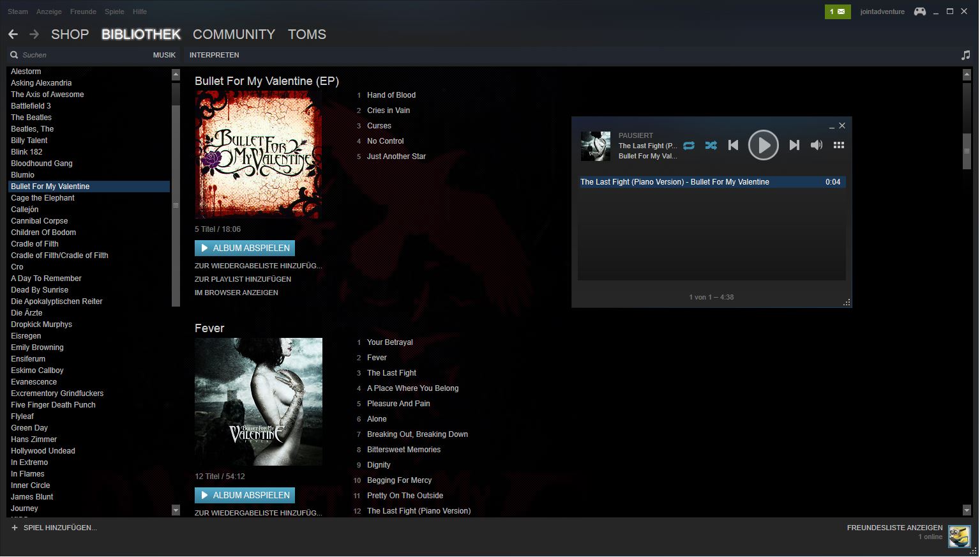Open the Steam menu
Screen dimensions: 980x557
point(18,11)
